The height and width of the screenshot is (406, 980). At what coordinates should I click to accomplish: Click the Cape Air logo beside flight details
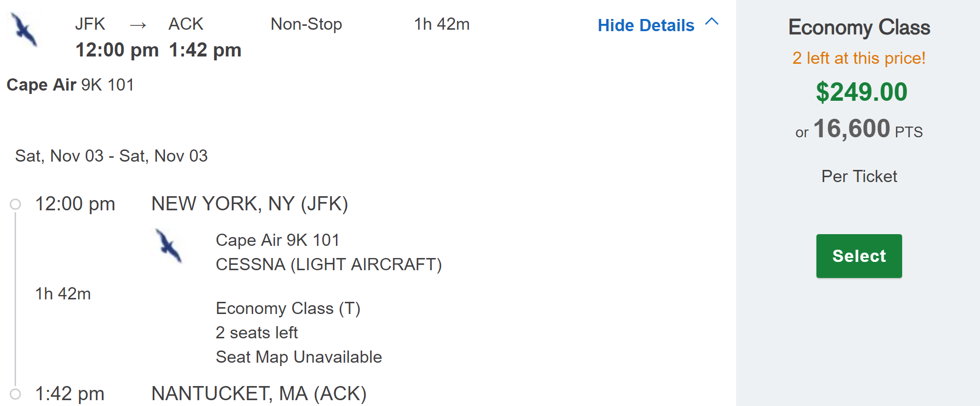[168, 246]
